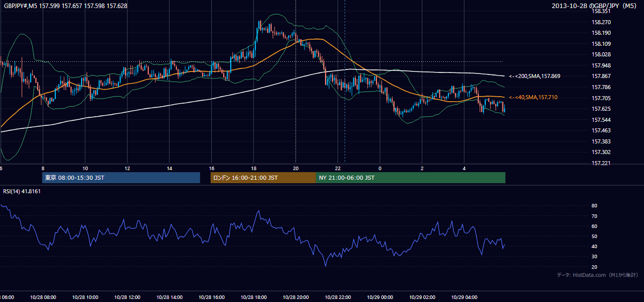Click the RSI 80 level label
Viewport: 644px width, 302px height.
(595, 206)
